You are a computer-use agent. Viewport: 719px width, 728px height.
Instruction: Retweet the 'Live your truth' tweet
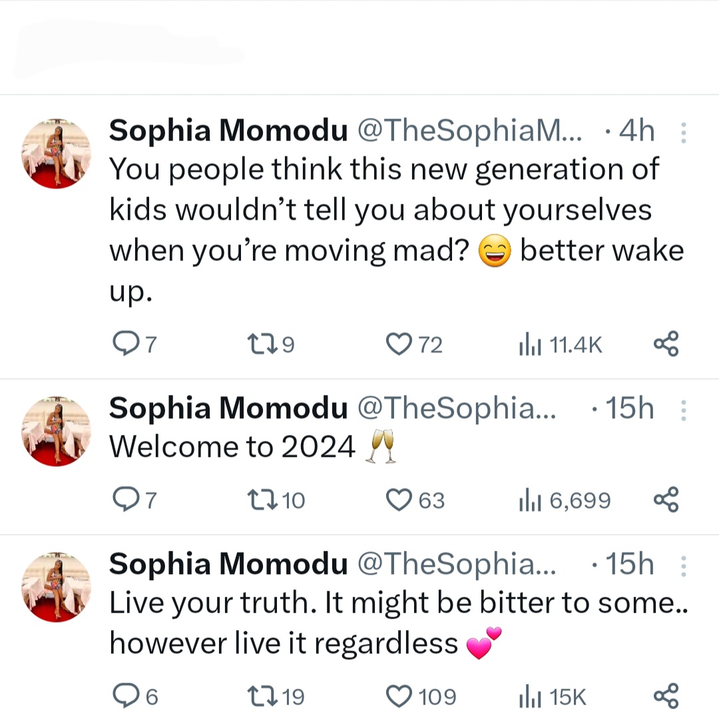pyautogui.click(x=258, y=696)
